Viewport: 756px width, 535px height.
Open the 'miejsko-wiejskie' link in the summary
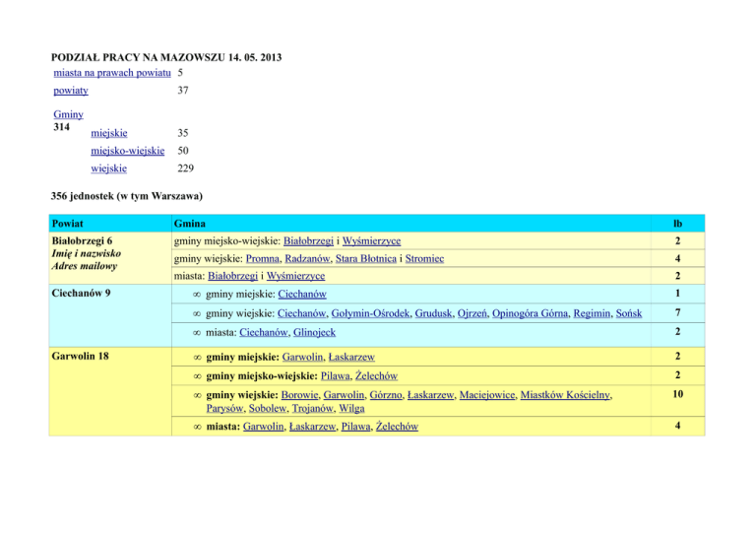(x=126, y=152)
